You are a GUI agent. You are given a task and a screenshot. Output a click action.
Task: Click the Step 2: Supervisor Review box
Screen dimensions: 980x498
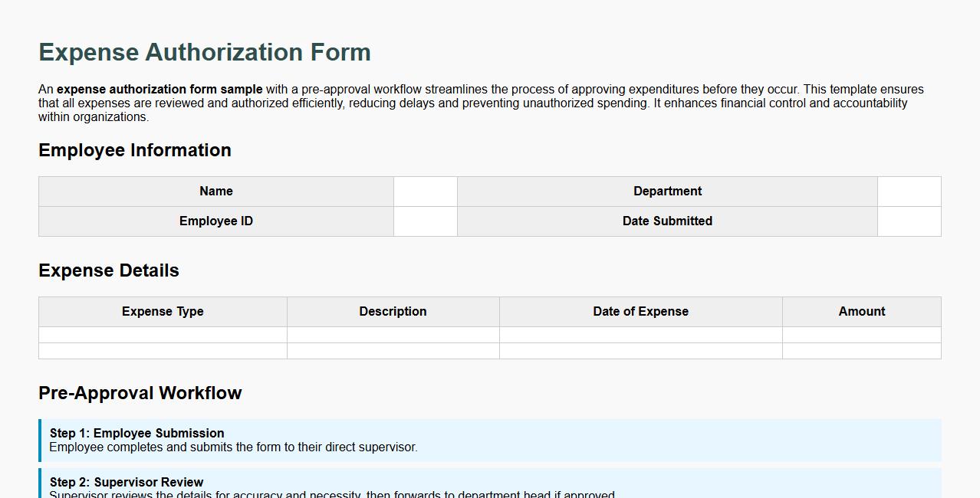tap(488, 485)
